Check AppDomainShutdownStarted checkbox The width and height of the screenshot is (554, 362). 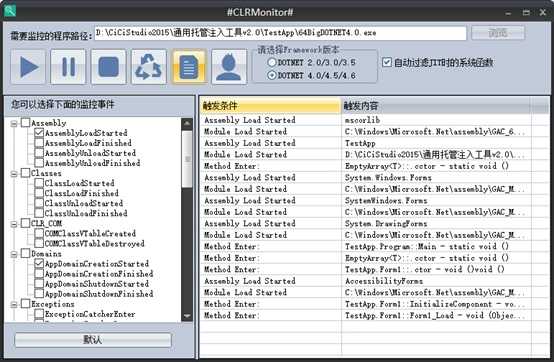click(39, 284)
